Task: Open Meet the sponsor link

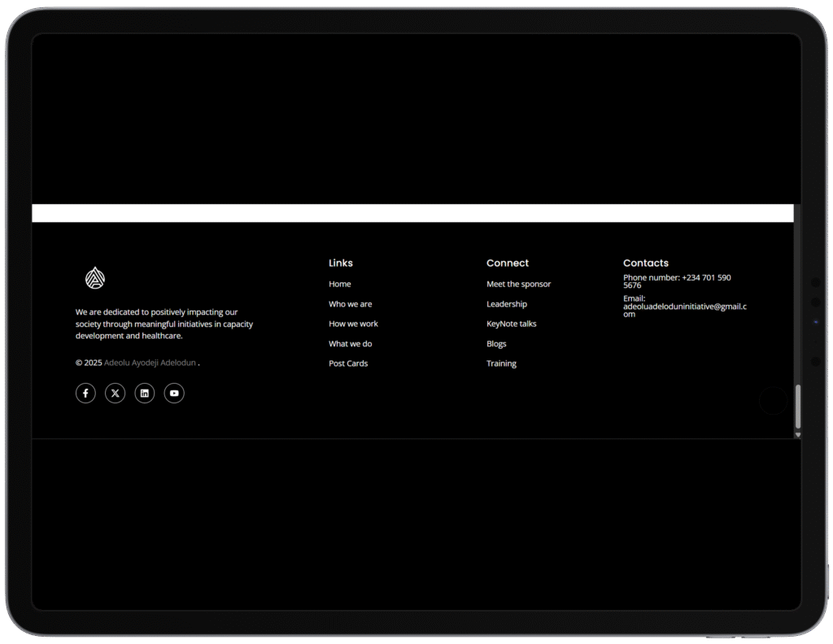Action: 518,285
